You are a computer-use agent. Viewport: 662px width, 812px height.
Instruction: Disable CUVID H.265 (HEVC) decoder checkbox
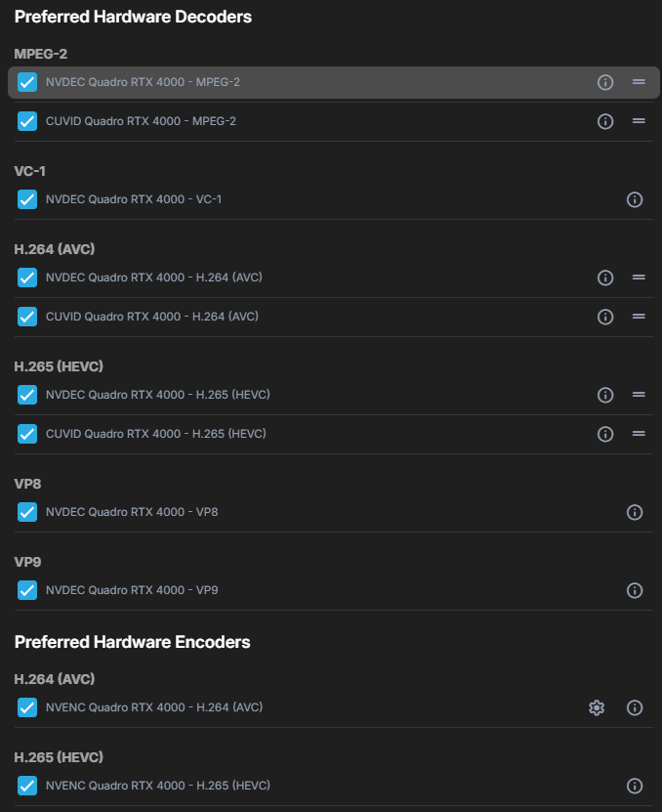pyautogui.click(x=27, y=434)
